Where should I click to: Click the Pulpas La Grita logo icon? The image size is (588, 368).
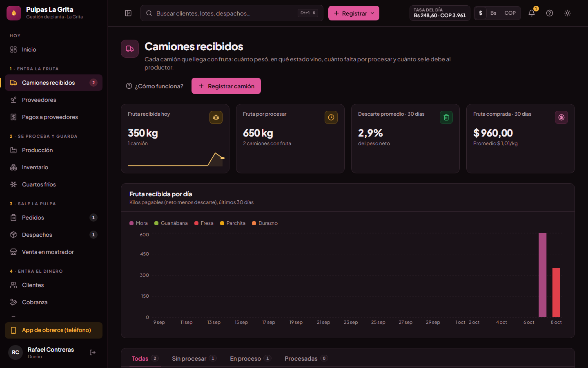pyautogui.click(x=14, y=13)
